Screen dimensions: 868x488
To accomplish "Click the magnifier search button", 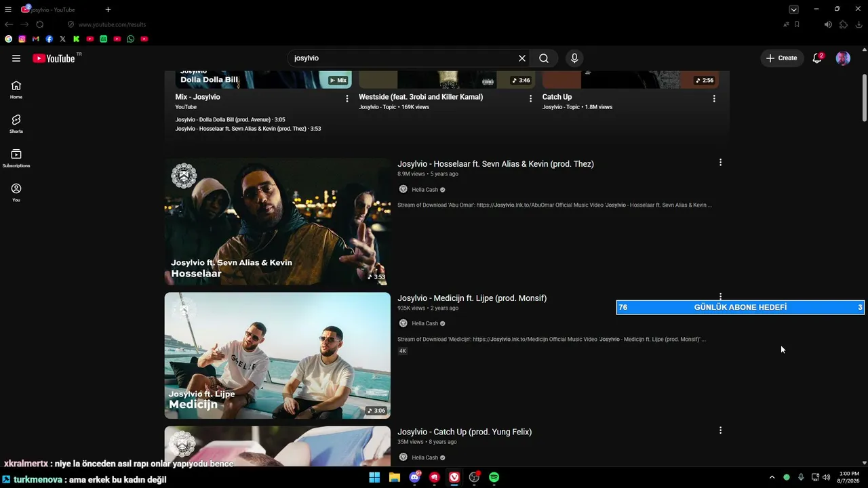I will 544,58.
